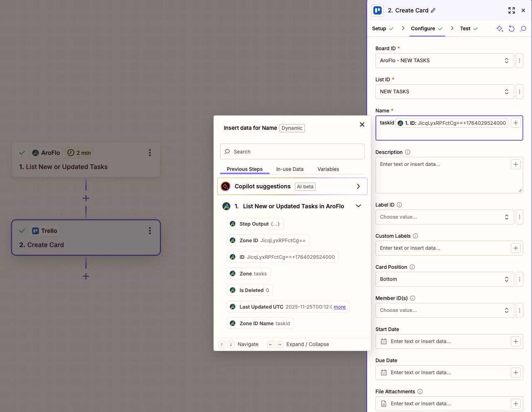Viewport: 532px width, 412px height.
Task: Click the comment bubble icon in panel toolbar
Action: click(523, 29)
